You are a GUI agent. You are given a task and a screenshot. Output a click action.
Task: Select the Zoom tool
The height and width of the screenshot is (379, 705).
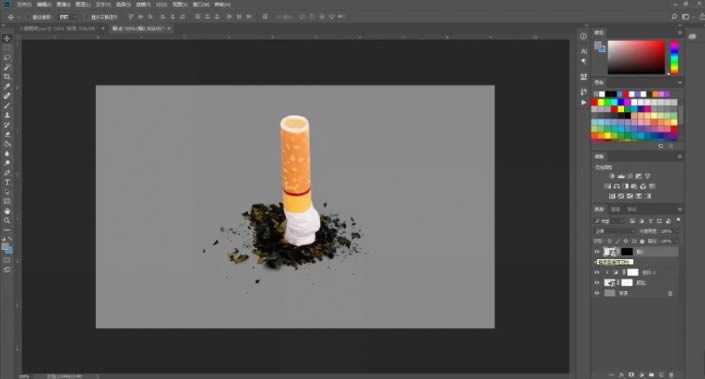point(7,220)
